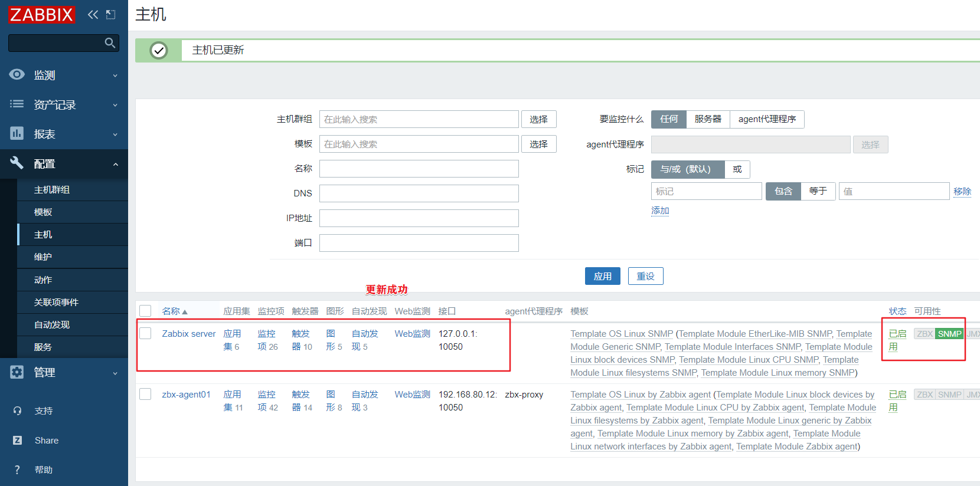The image size is (980, 486).
Task: Click the DNS filter field
Action: click(419, 193)
